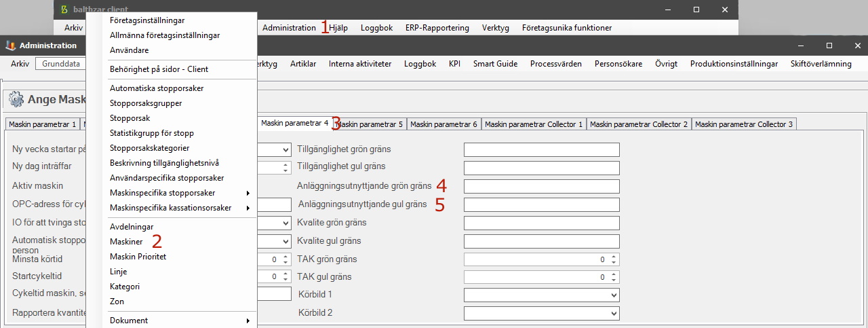Open ERP-Rapportering menu
This screenshot has width=868, height=328.
[x=437, y=28]
